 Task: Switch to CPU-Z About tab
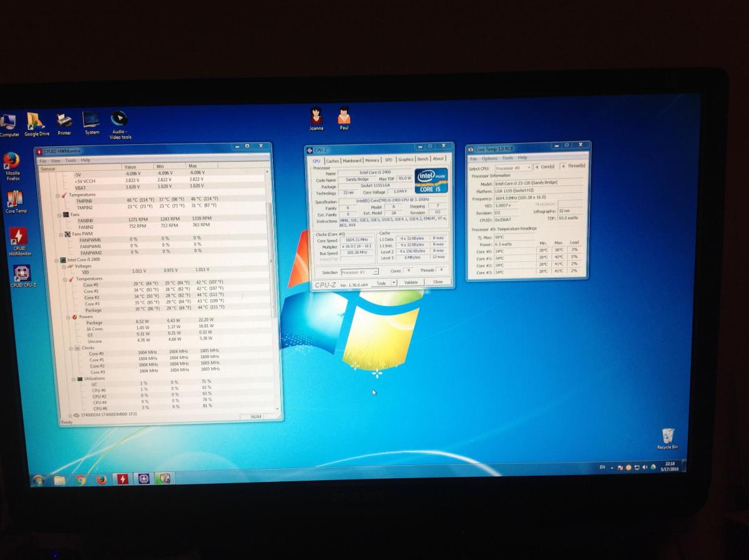pos(439,159)
